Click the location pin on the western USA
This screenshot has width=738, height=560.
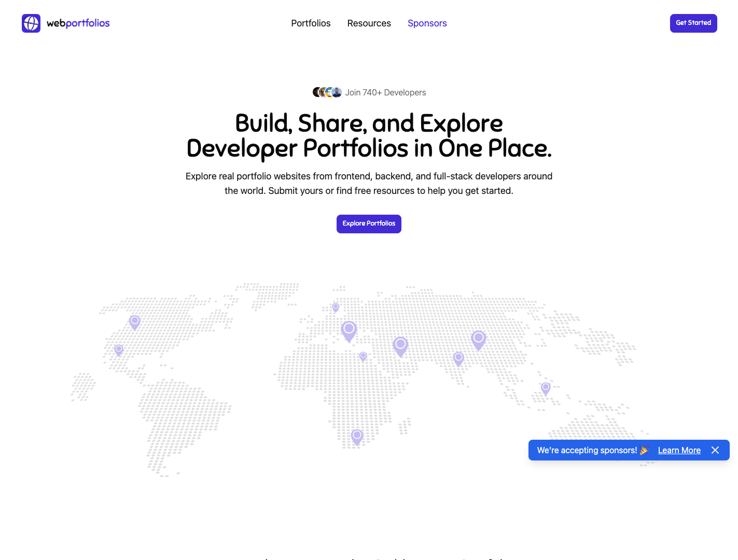(118, 349)
